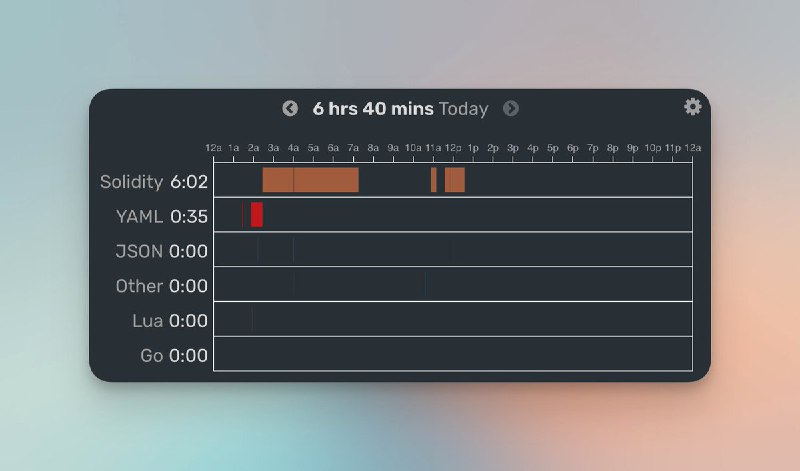Click the red YAML bar near 2a
Image resolution: width=800 pixels, height=471 pixels.
pyautogui.click(x=257, y=214)
